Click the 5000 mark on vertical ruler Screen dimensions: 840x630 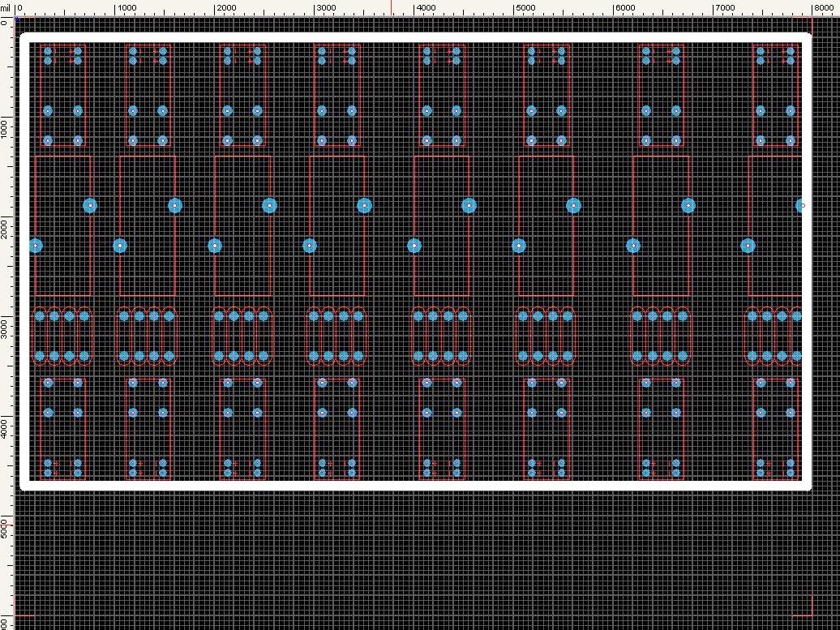6,528
